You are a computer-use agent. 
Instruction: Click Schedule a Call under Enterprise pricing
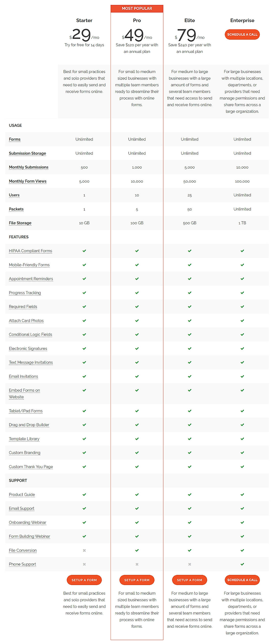tap(242, 35)
